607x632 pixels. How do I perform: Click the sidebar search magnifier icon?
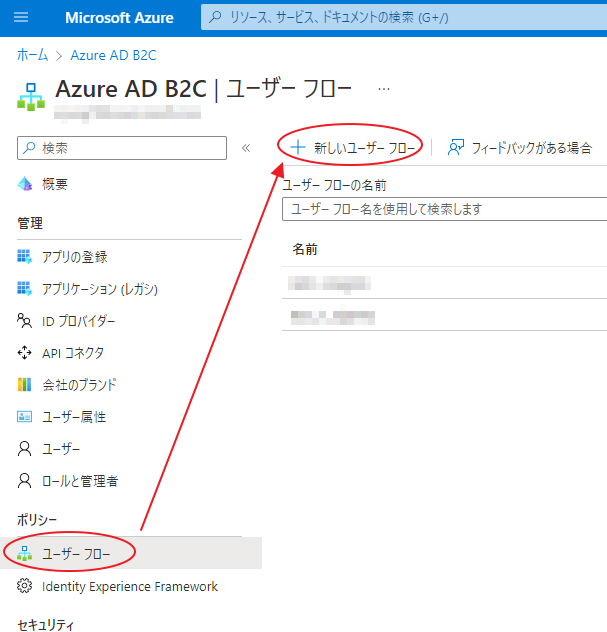pos(29,148)
